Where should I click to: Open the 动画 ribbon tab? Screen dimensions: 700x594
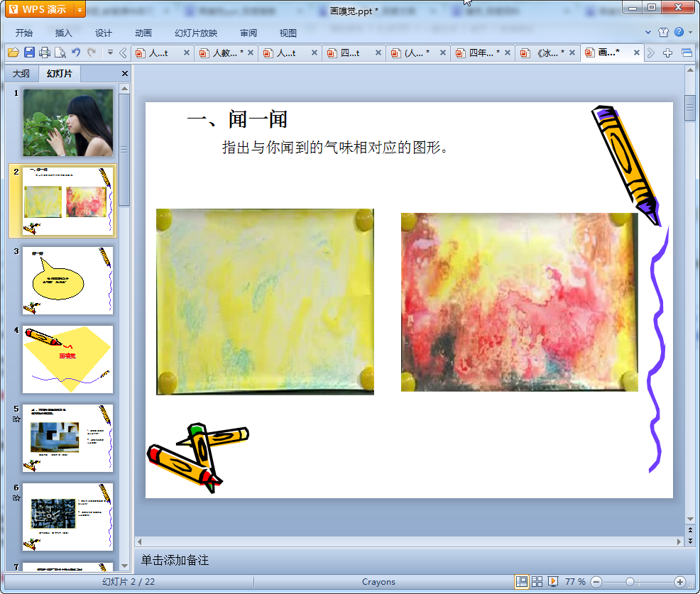[x=143, y=33]
